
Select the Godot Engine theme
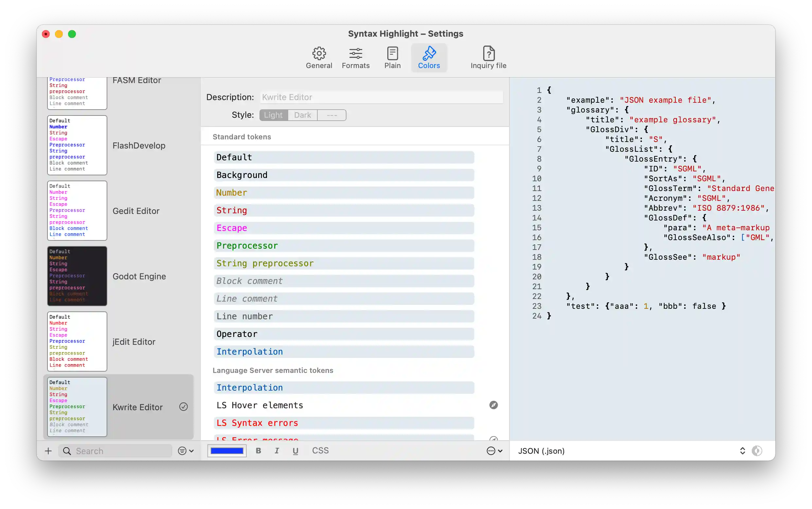point(139,276)
